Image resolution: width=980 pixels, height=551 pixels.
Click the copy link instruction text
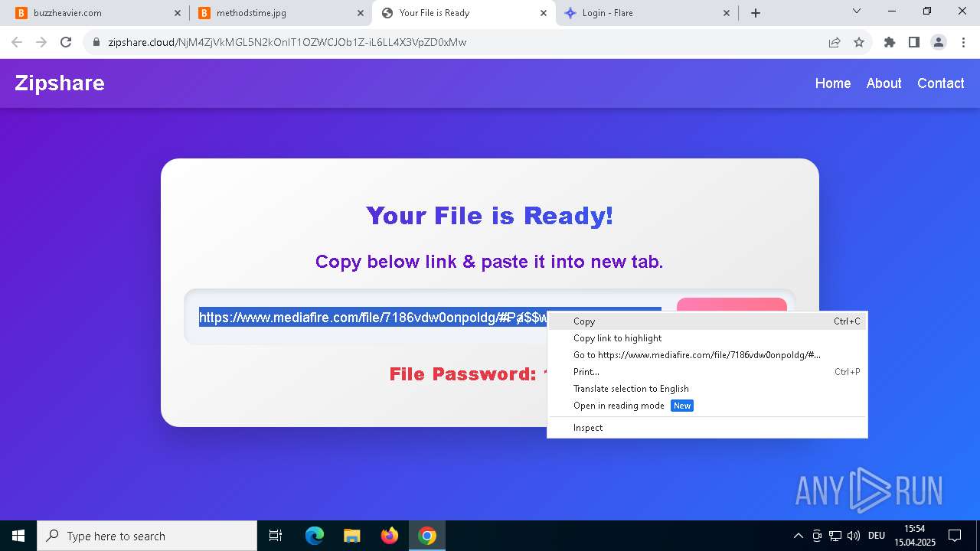[x=489, y=262]
